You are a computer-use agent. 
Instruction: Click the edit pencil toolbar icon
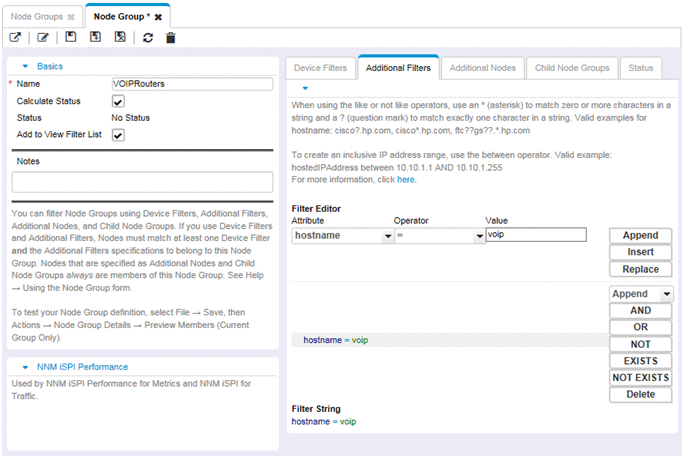42,38
